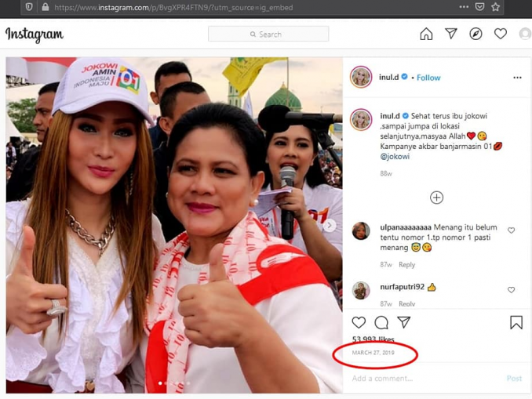Open activity heart icon in header
Screen dimensions: 532x399
[x=501, y=34]
